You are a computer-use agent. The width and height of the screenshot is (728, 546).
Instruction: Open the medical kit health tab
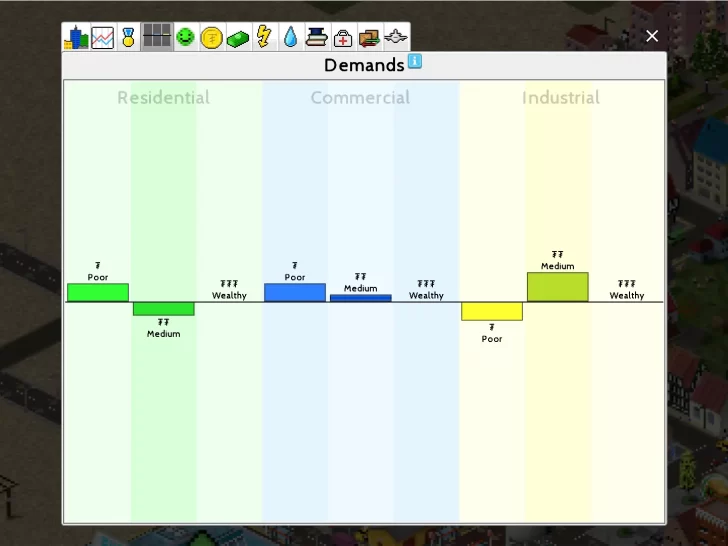click(x=343, y=38)
